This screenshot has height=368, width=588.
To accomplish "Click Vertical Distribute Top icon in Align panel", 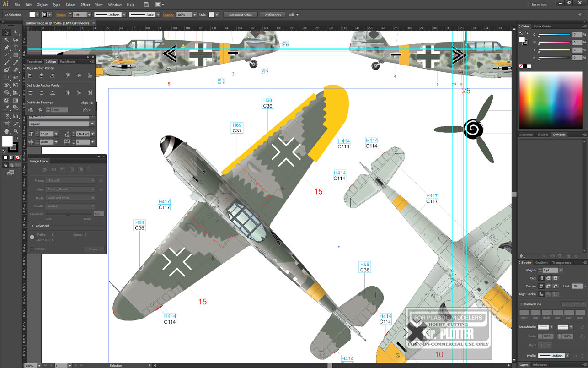I will coord(30,93).
